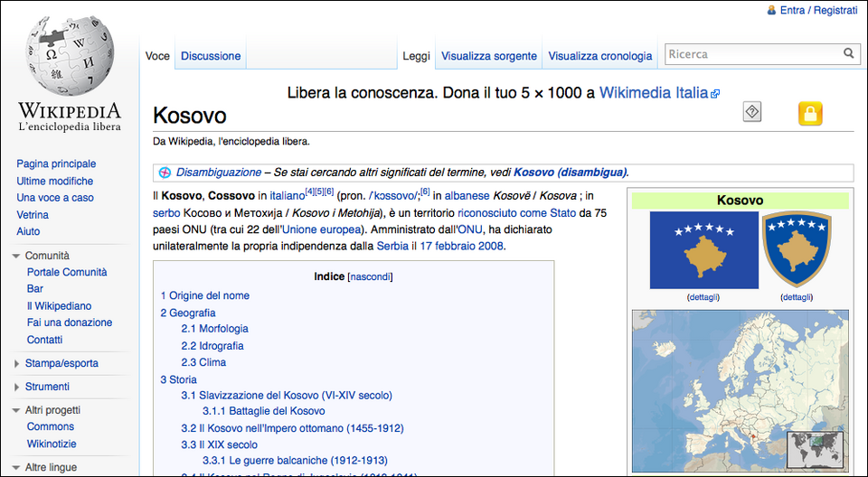868x477 pixels.
Task: Expand the Stampa/esporta sidebar section
Action: coord(16,363)
